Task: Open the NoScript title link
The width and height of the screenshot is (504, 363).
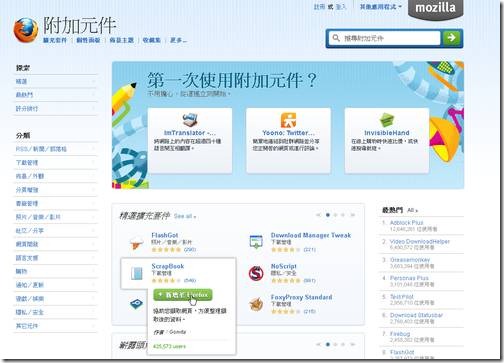Action: (x=284, y=266)
